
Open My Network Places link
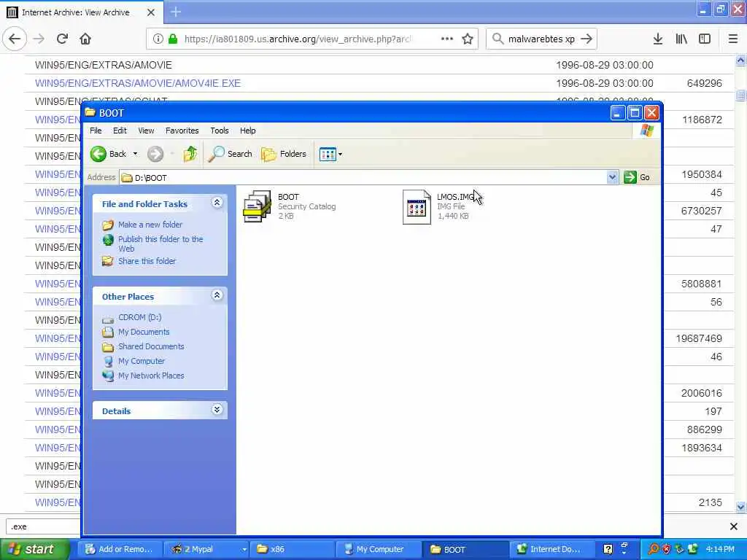[x=151, y=376]
